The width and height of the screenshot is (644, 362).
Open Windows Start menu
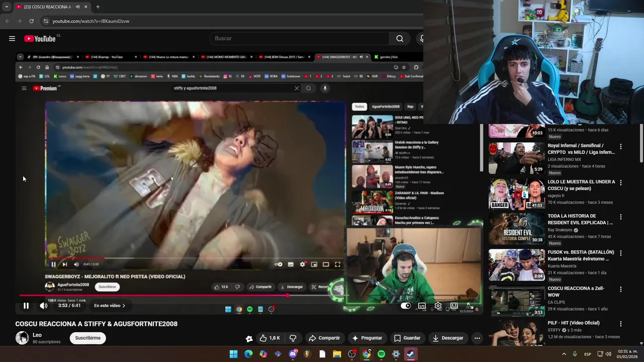pos(233,354)
